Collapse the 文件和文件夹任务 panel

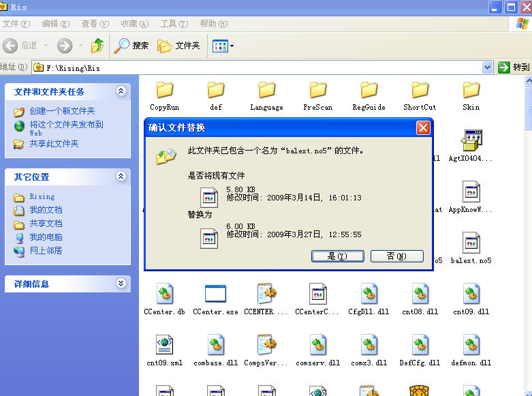pyautogui.click(x=121, y=91)
